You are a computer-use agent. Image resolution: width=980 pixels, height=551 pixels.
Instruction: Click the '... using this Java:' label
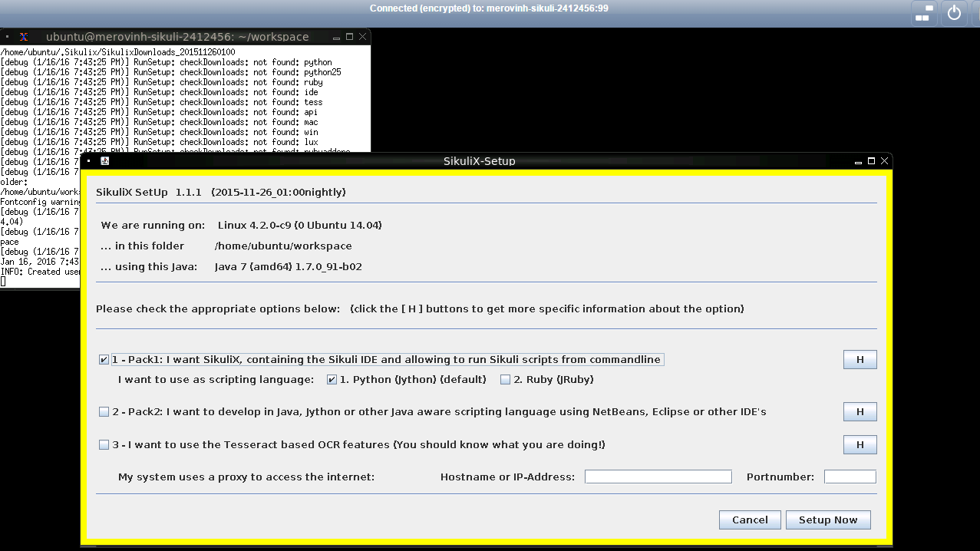[x=149, y=266]
